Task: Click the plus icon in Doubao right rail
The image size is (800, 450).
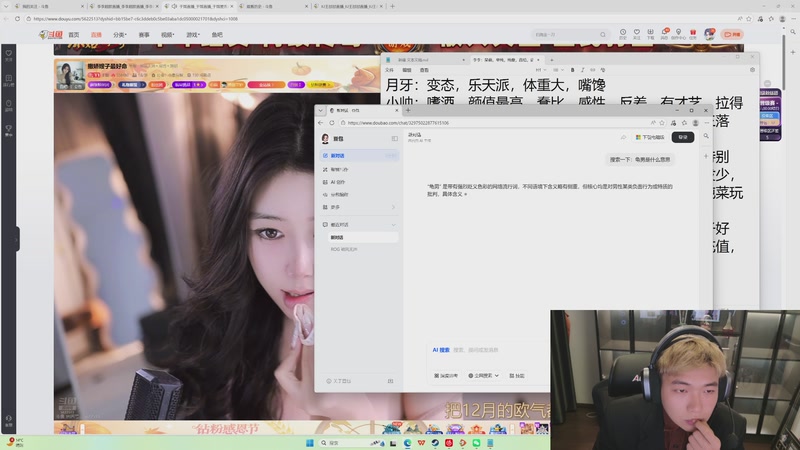Action: pos(706,156)
